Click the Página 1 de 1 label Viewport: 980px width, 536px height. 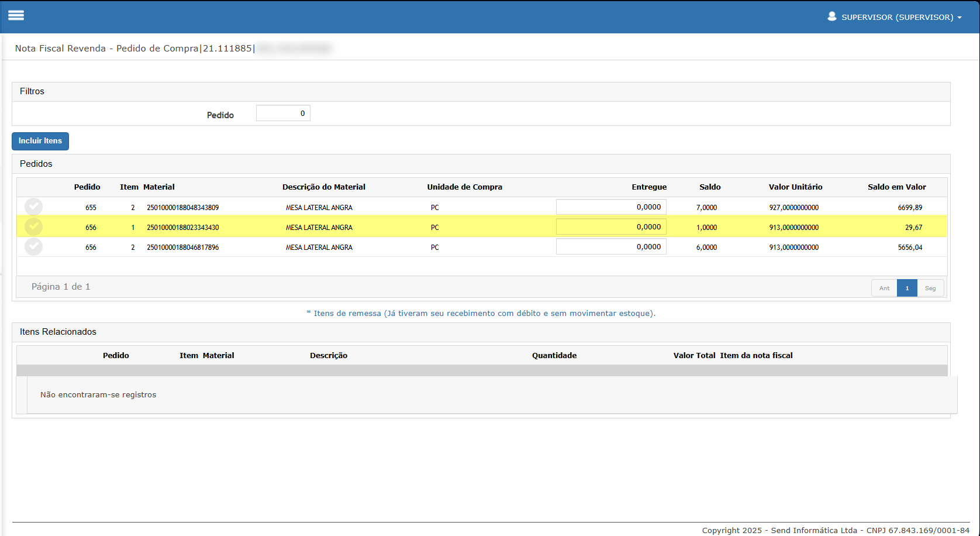[61, 287]
